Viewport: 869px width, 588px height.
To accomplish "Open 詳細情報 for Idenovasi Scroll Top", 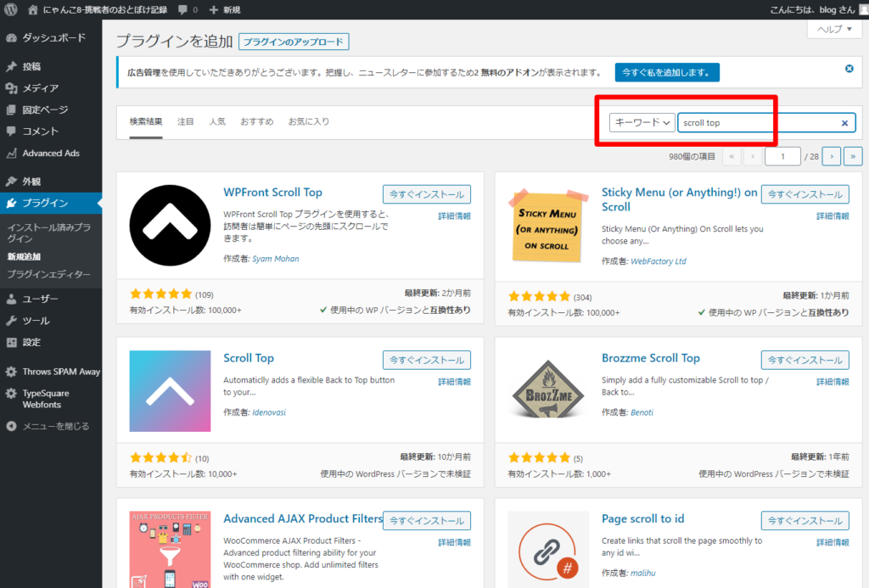I will (455, 382).
